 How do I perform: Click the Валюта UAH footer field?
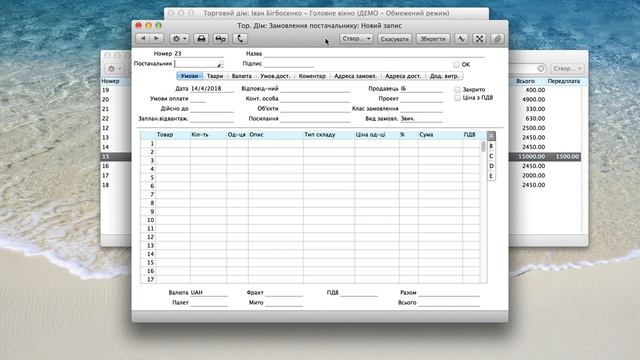(x=209, y=293)
